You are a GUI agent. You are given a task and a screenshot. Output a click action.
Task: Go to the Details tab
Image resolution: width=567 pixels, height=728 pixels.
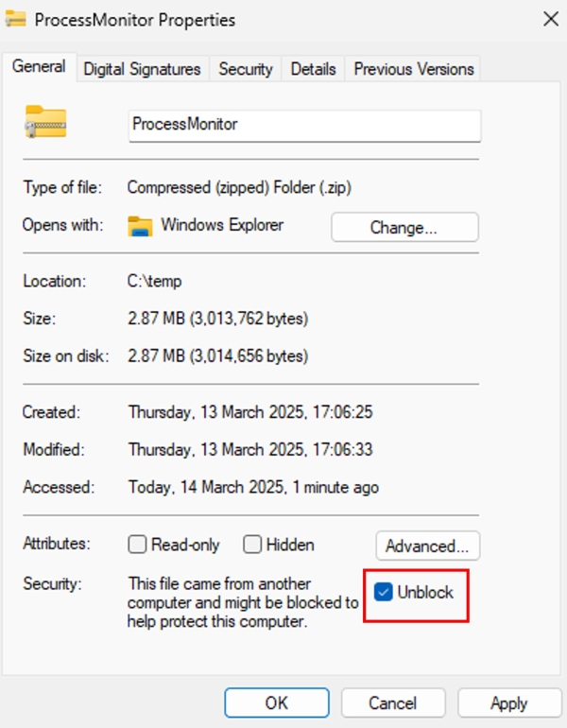click(x=313, y=69)
